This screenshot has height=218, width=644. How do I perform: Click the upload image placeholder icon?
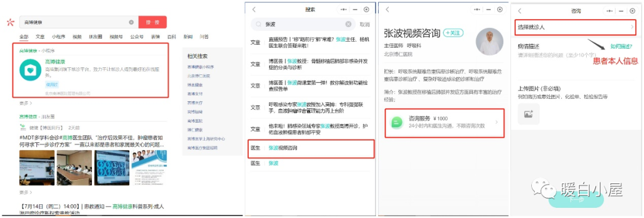(x=528, y=114)
